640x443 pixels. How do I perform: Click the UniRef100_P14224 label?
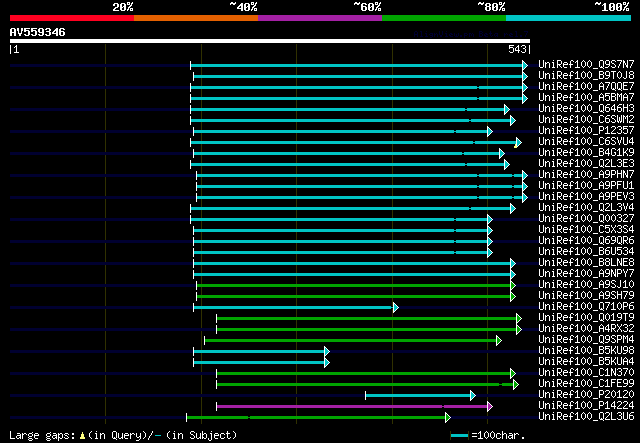tap(586, 406)
